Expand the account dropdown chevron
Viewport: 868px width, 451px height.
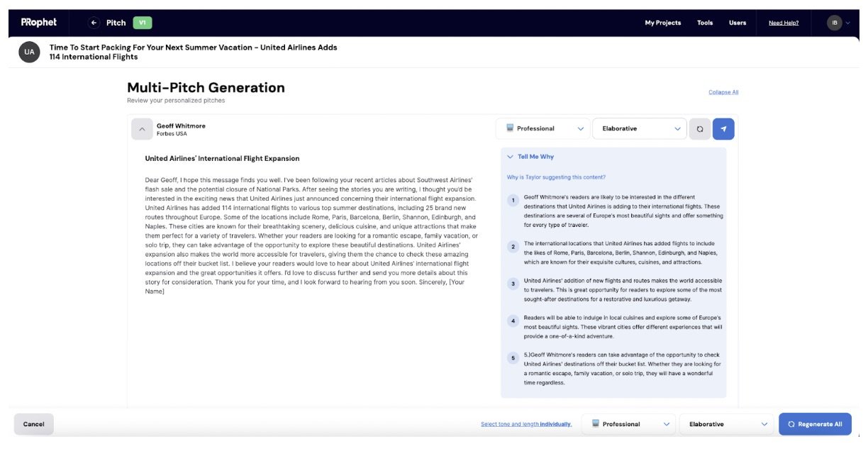(x=847, y=23)
